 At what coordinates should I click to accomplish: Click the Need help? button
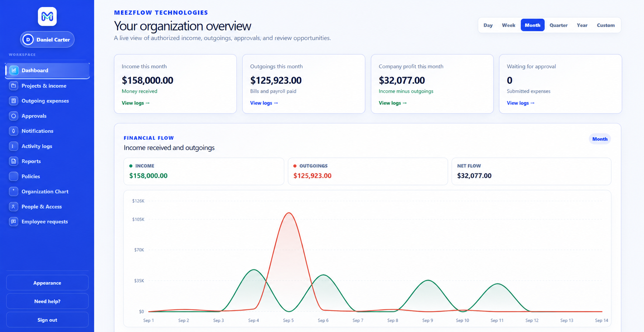pyautogui.click(x=47, y=301)
